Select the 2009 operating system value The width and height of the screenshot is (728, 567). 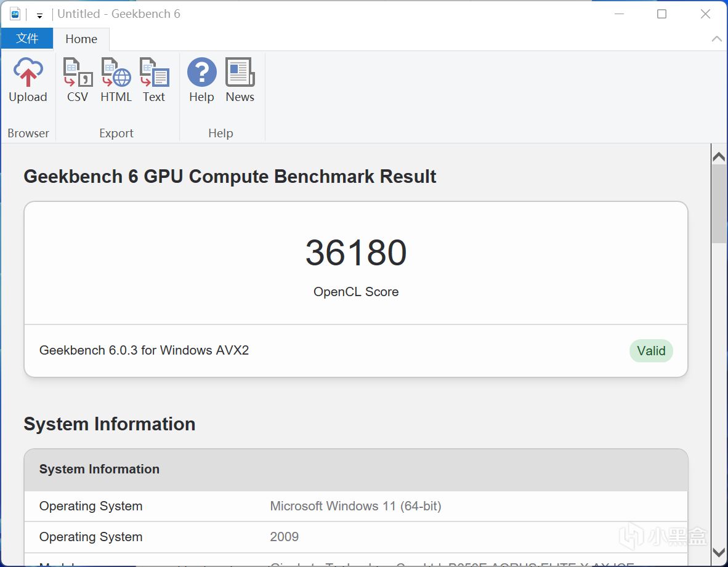[x=284, y=537]
